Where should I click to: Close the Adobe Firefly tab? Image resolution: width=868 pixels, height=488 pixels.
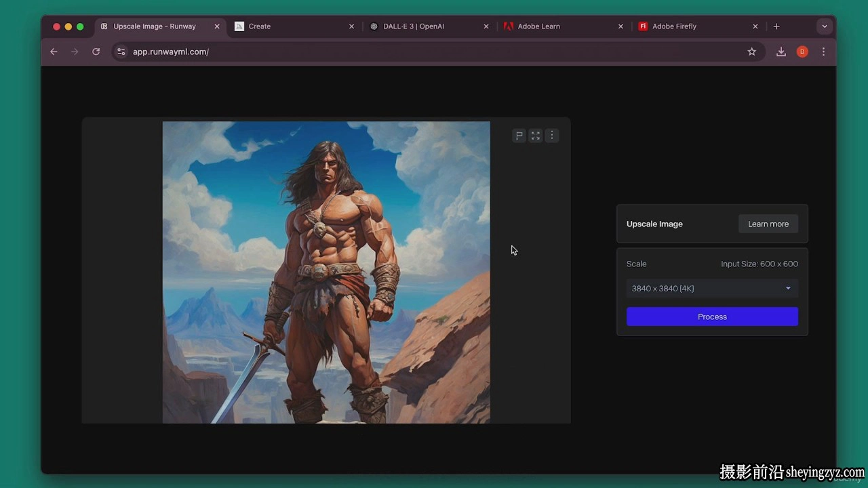(755, 26)
